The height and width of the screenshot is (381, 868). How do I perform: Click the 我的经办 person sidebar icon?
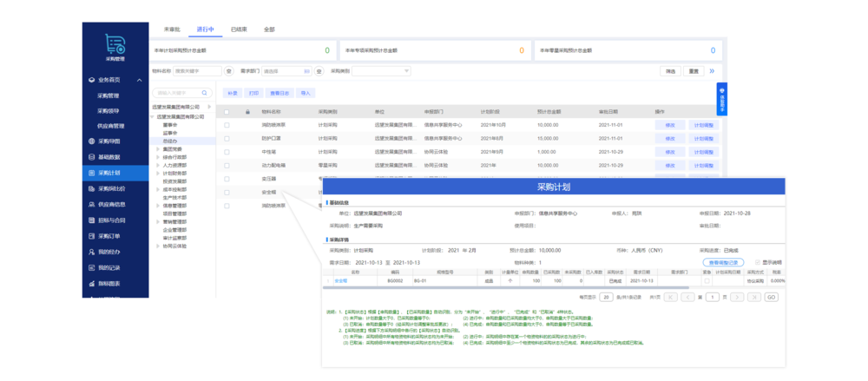tap(90, 251)
